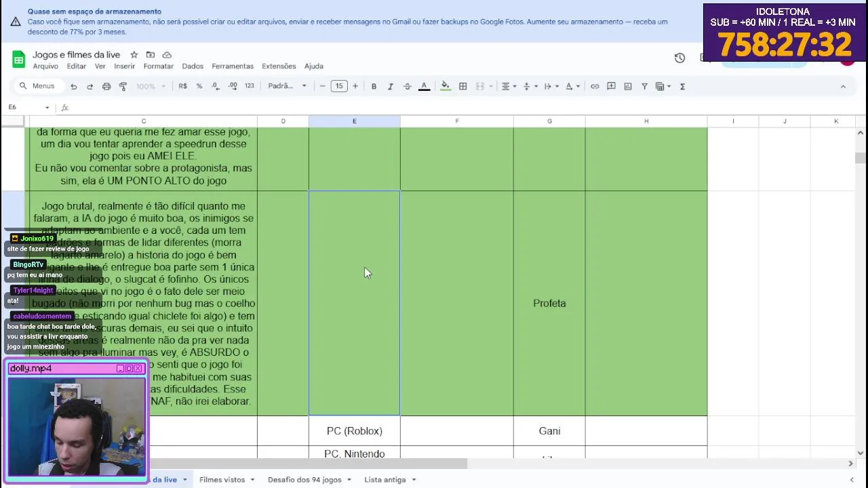
Task: Increase decimal places
Action: click(233, 86)
